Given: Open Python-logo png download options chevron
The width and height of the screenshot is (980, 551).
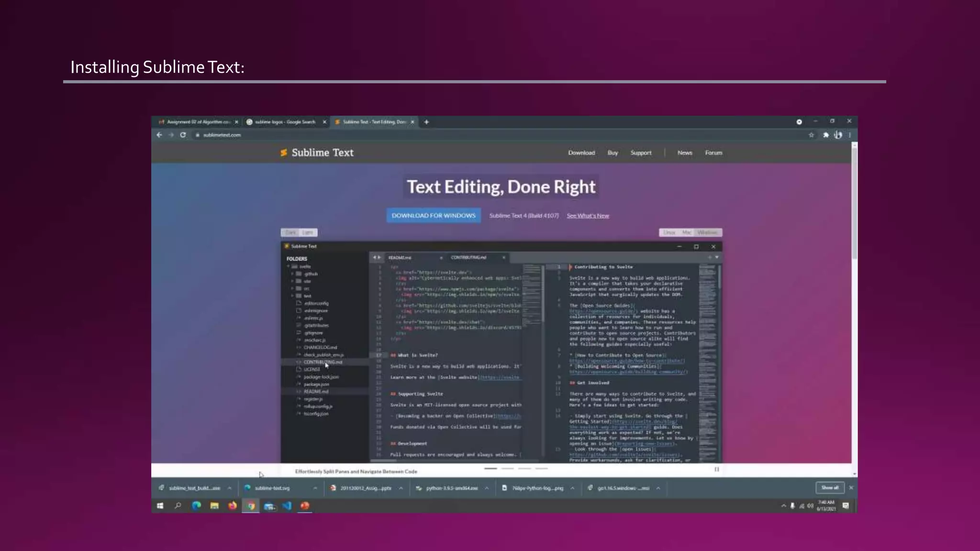Looking at the screenshot, I should coord(572,488).
